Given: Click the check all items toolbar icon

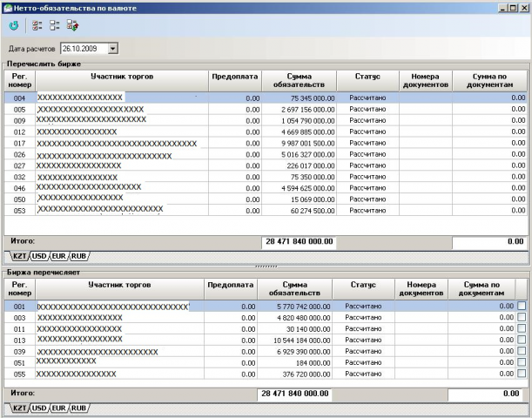Looking at the screenshot, I should point(37,25).
